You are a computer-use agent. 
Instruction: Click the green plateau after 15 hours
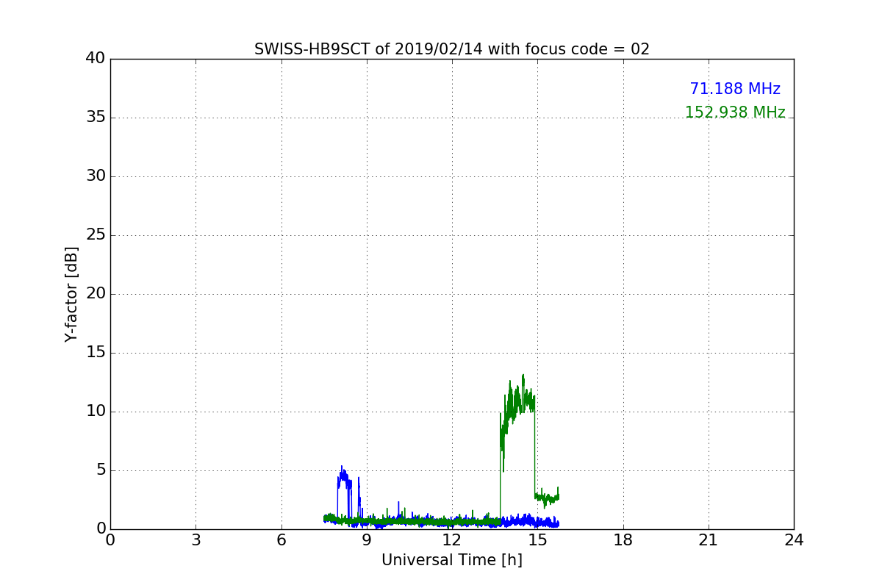tap(547, 498)
